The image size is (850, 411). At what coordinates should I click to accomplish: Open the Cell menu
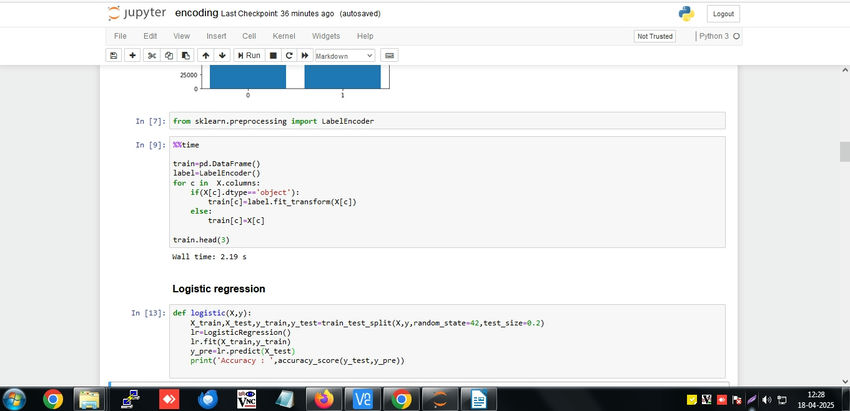[249, 36]
